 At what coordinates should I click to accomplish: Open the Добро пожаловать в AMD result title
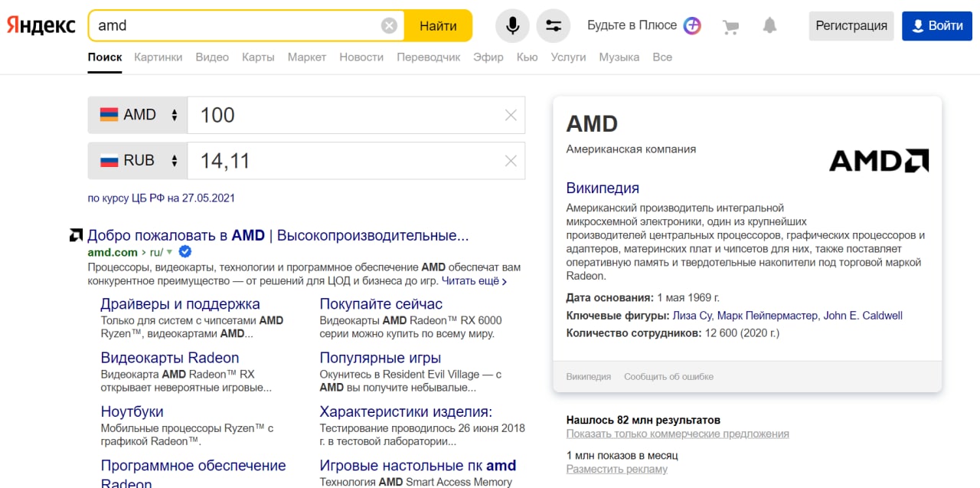point(278,235)
